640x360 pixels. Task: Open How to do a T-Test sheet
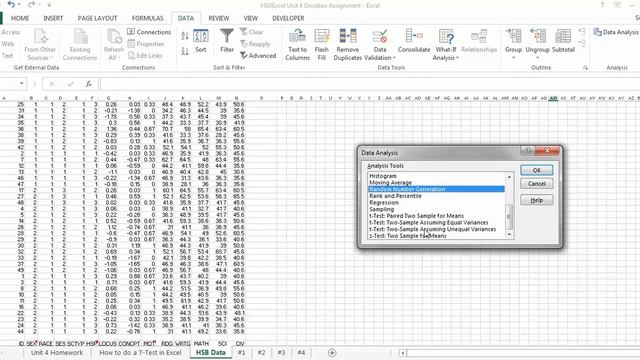coord(140,353)
